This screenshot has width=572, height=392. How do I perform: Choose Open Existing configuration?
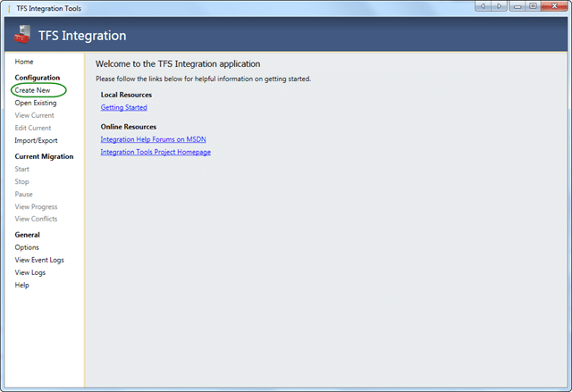pyautogui.click(x=36, y=103)
